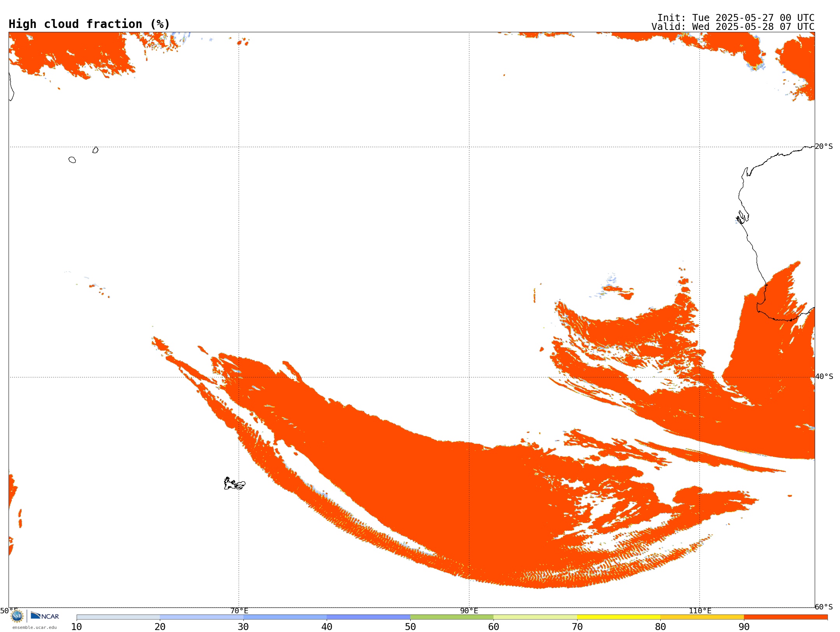
Task: Click the 30–40 blue colorbar segment
Action: pyautogui.click(x=285, y=617)
